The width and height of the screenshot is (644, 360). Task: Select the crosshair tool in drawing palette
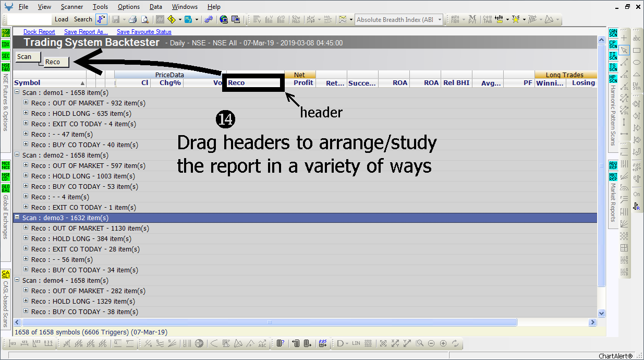pos(624,38)
